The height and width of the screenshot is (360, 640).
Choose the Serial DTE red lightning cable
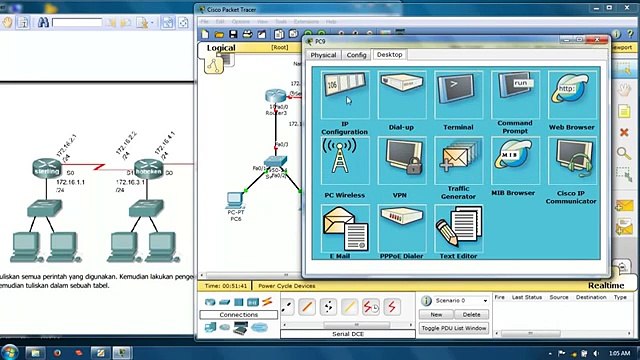[392, 307]
